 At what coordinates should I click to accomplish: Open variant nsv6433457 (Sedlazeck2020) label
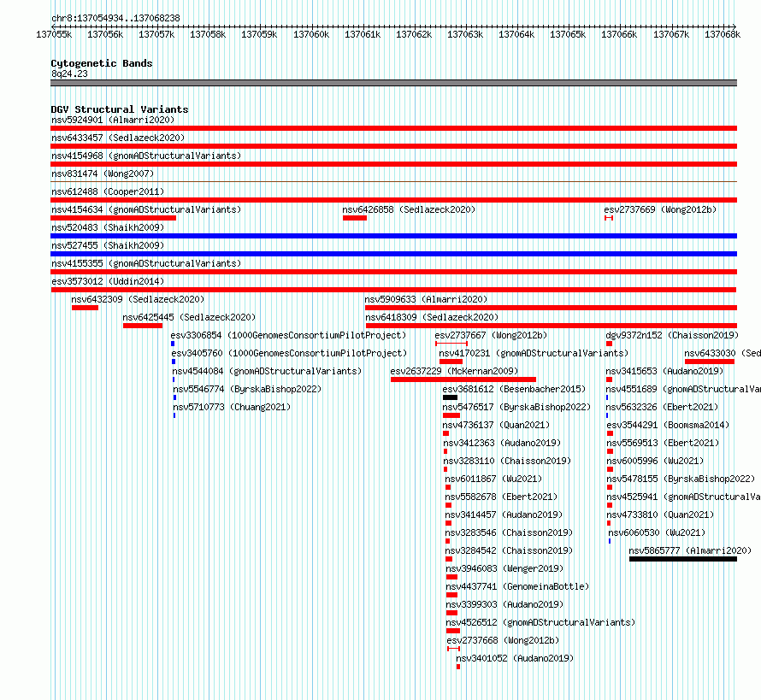pos(118,138)
